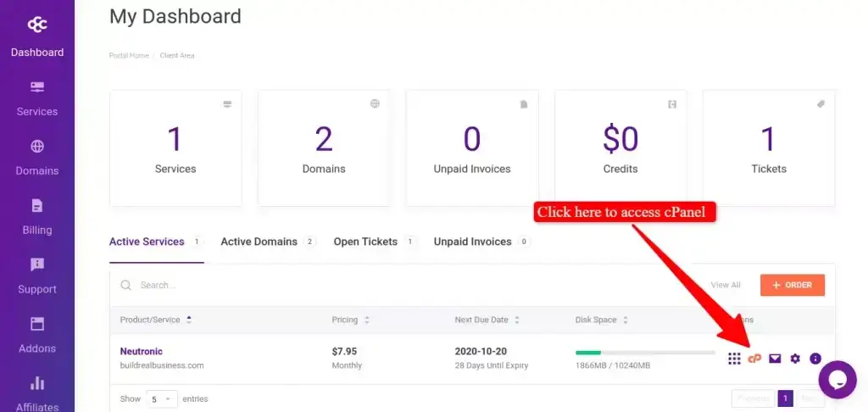Click the View All link

click(x=726, y=285)
